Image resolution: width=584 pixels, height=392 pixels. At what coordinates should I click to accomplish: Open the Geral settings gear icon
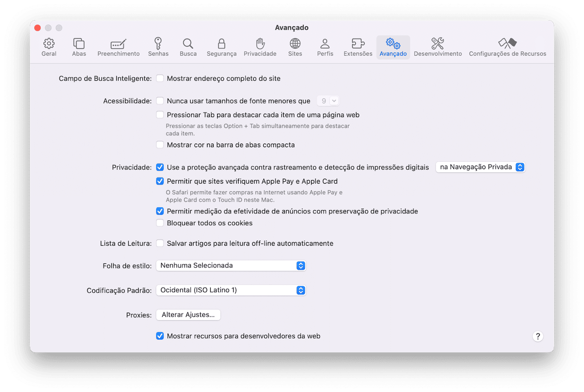coord(49,44)
